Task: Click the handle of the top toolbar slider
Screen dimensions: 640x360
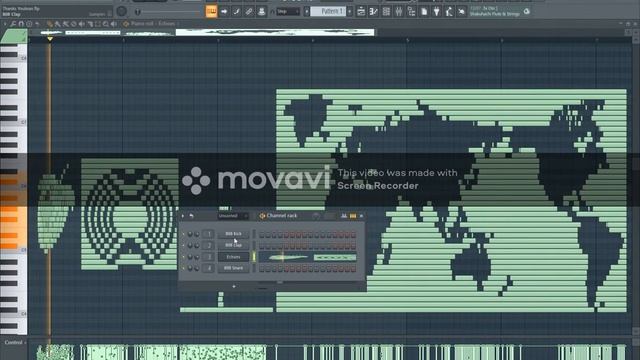Action: coord(138,12)
